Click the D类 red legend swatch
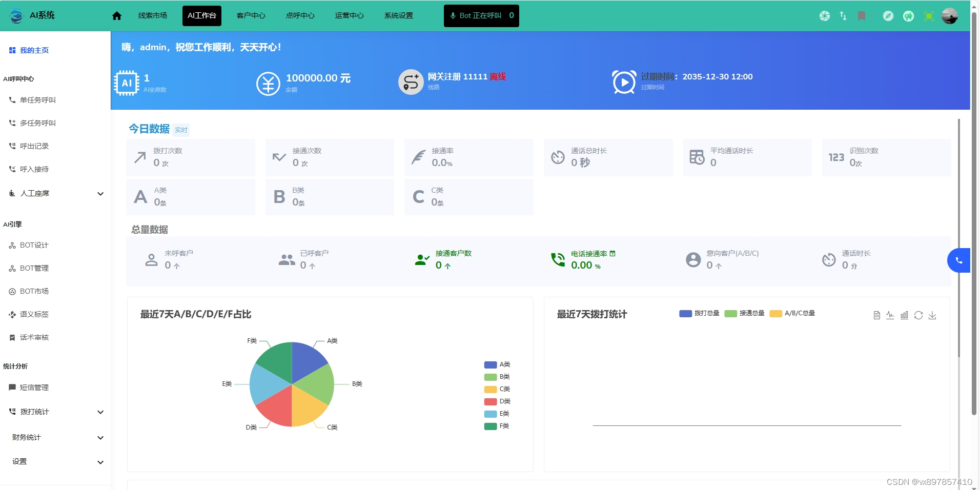 491,401
